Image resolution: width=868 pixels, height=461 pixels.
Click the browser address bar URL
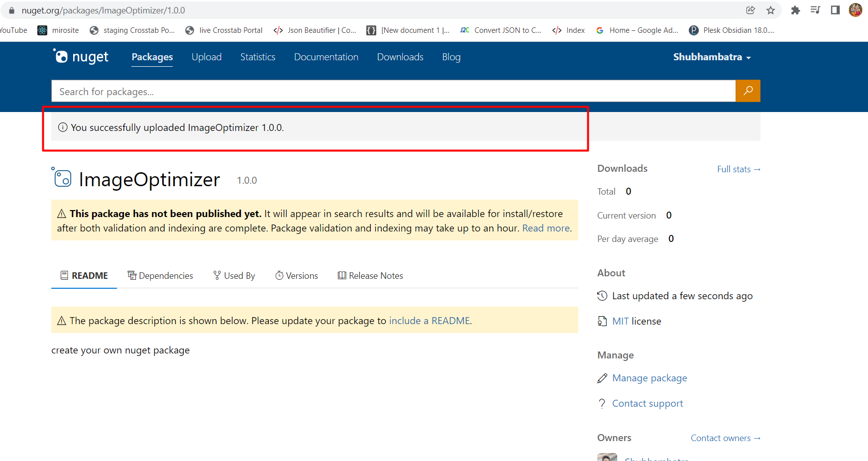click(103, 10)
